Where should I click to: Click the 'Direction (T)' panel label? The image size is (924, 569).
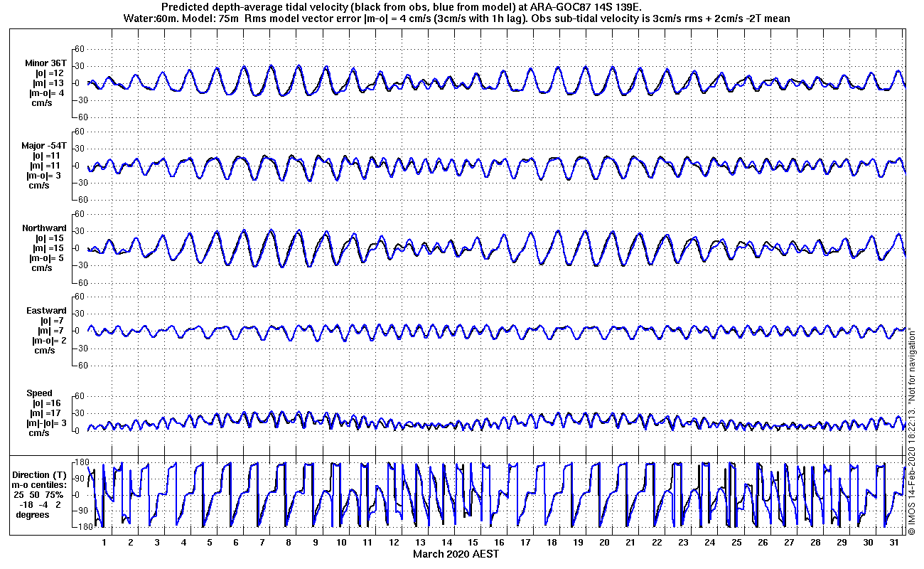[x=40, y=474]
